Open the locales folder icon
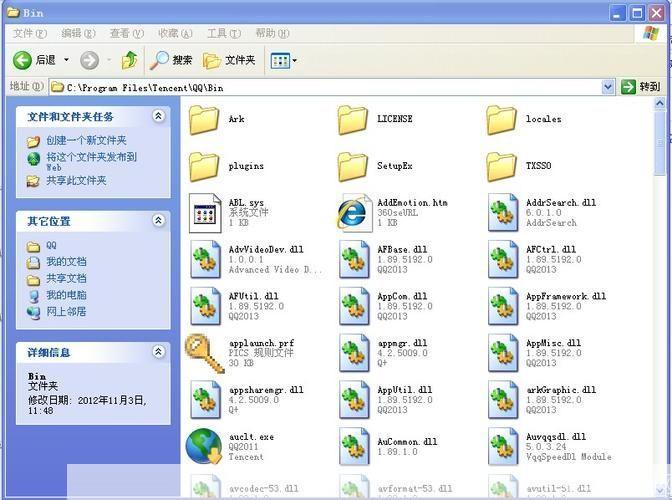 pos(501,120)
